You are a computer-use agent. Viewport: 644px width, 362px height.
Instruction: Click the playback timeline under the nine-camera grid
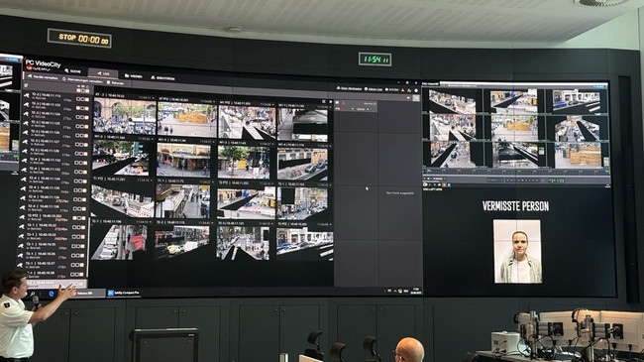coord(515,172)
